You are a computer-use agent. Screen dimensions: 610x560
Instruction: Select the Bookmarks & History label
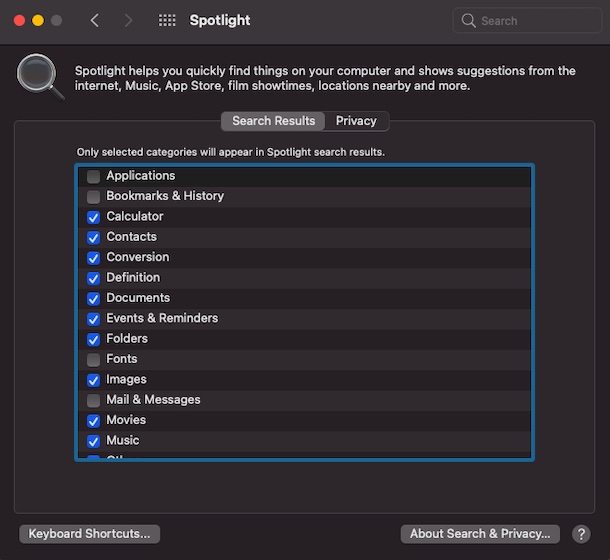(165, 196)
